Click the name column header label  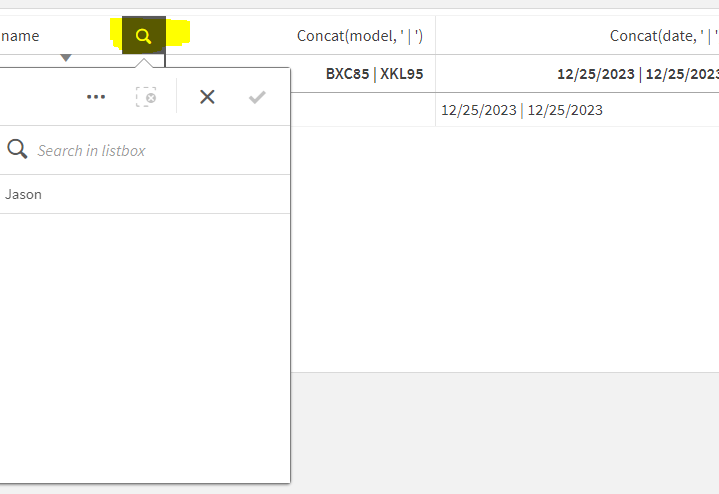[20, 36]
